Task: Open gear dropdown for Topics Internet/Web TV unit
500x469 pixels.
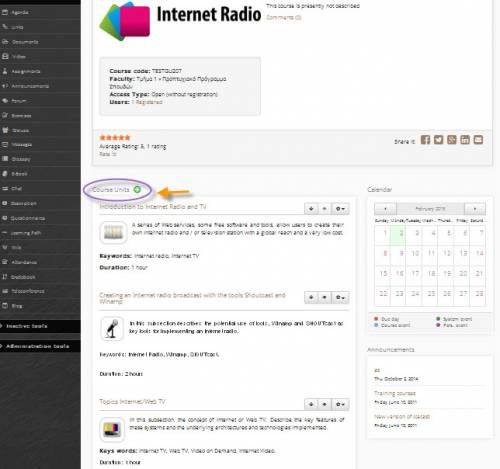Action: (x=340, y=404)
